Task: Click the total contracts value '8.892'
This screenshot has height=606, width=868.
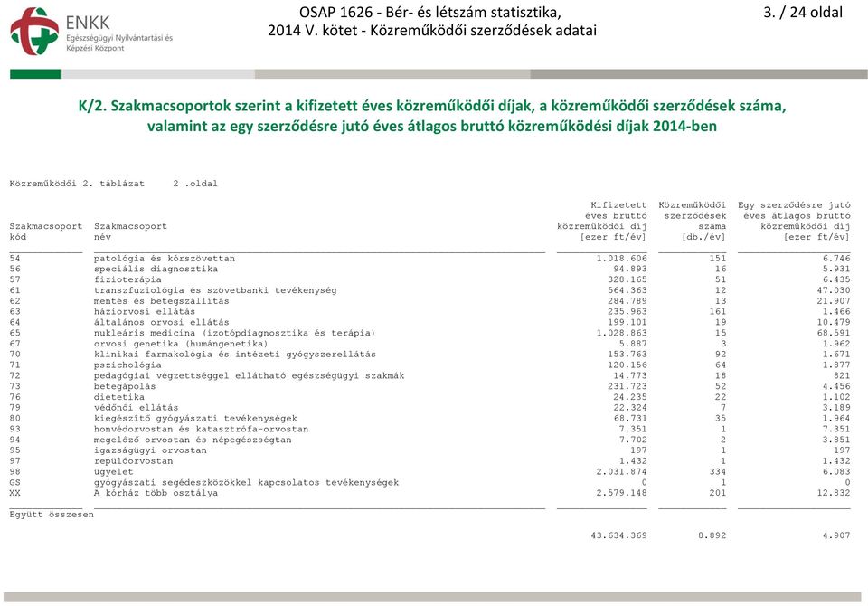Action: click(x=712, y=535)
